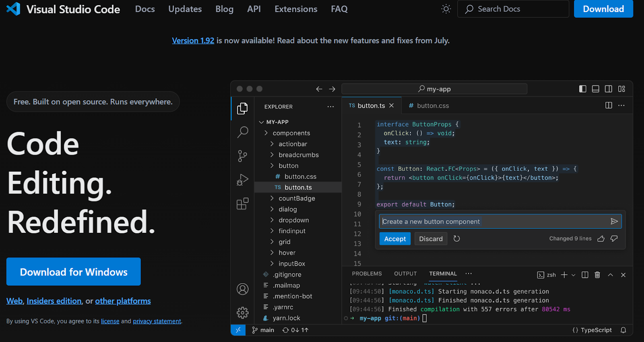
Task: Open the Extensions navigation item
Action: (296, 9)
